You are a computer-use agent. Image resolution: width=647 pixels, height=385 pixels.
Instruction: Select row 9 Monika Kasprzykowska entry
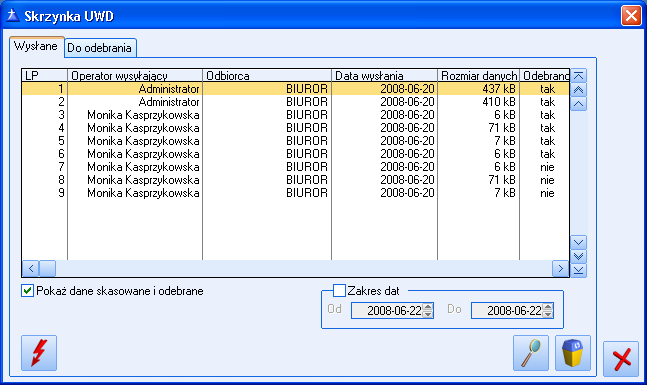(295, 193)
